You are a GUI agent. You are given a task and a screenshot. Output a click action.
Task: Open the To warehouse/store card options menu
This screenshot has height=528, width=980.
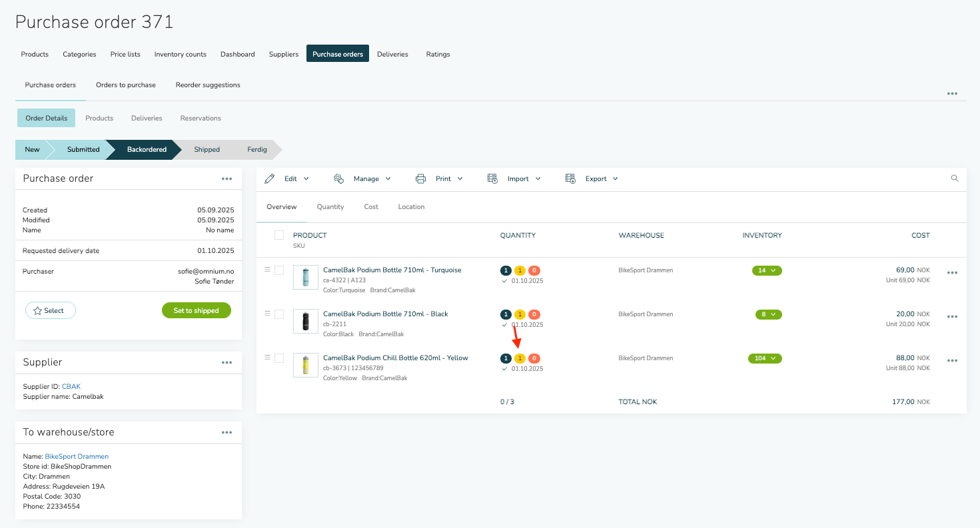click(x=227, y=432)
